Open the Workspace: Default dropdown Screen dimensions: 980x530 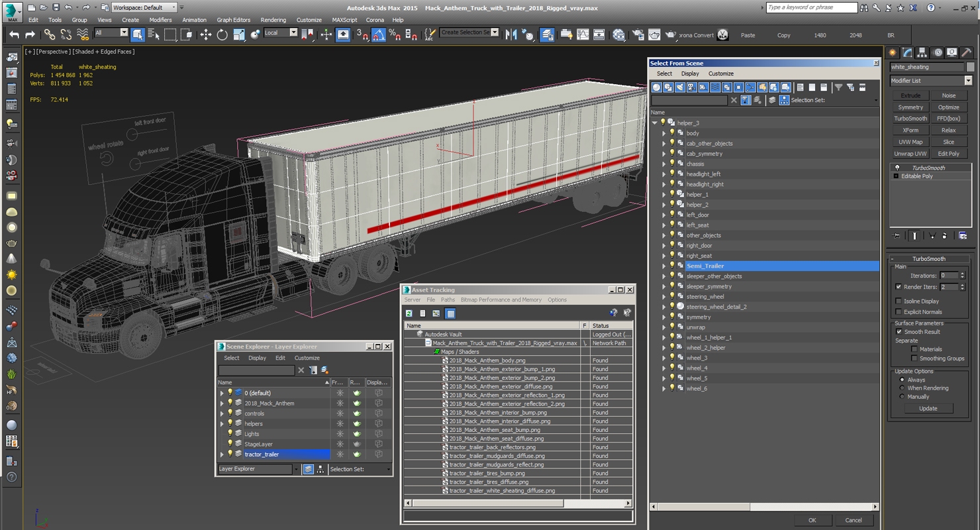click(144, 7)
